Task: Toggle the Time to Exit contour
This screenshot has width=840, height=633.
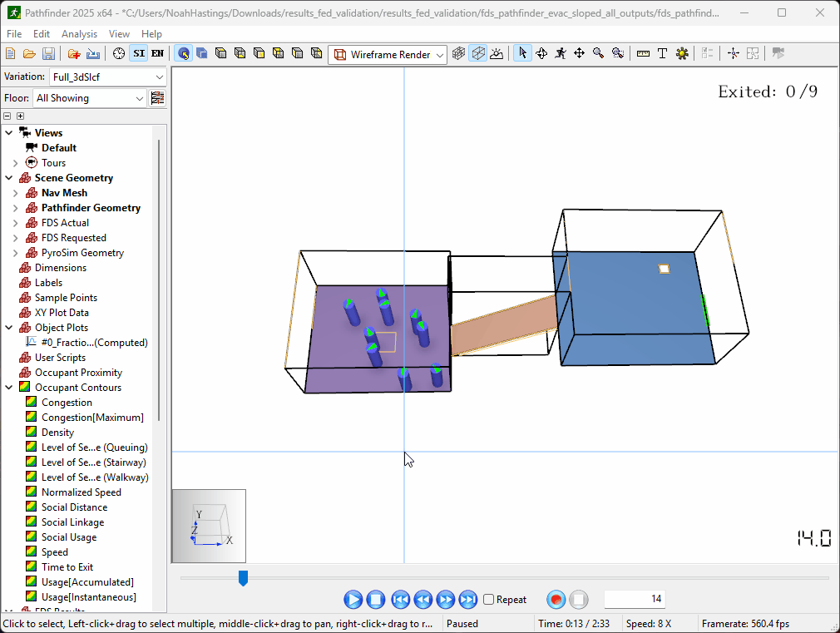Action: (67, 567)
